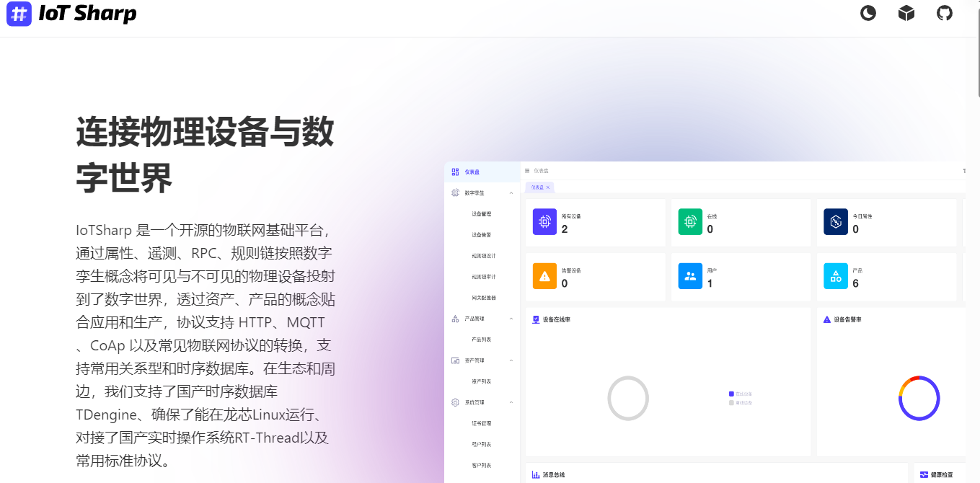Click the purple 所有设备 chip icon

(x=544, y=222)
